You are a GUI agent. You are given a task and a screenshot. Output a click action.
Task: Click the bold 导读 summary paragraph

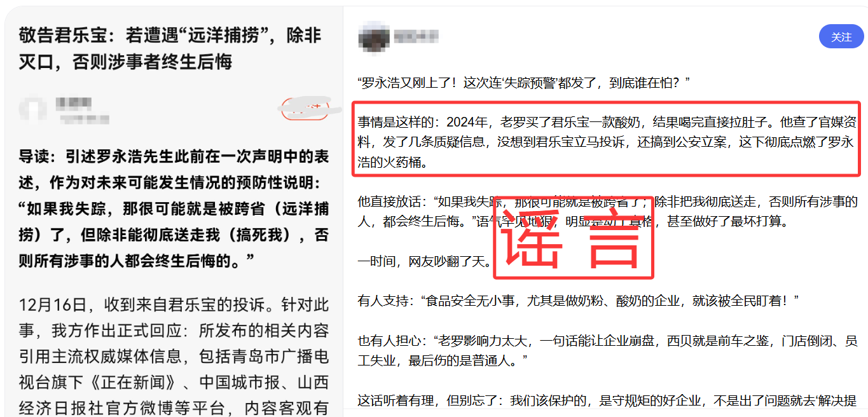174,208
